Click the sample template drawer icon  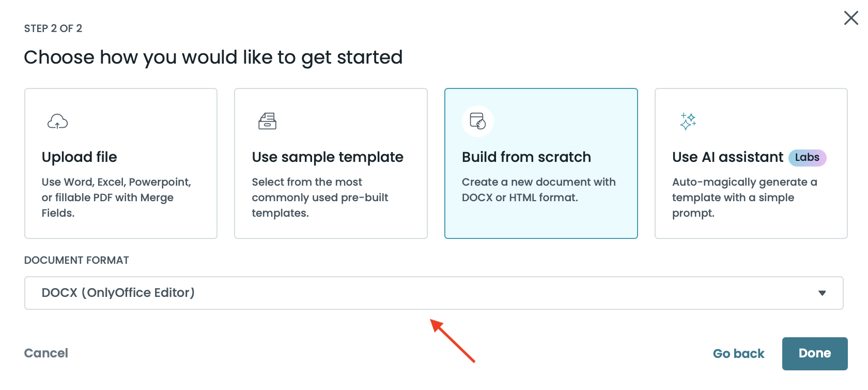point(267,121)
